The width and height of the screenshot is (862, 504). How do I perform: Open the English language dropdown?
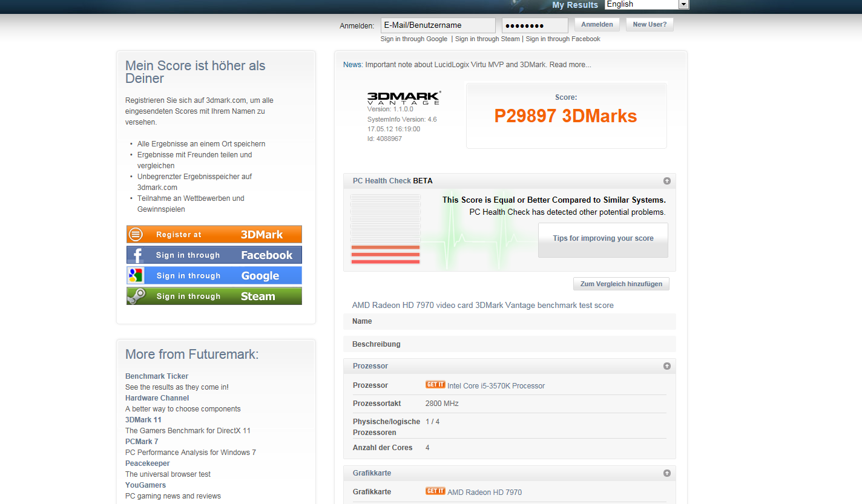pyautogui.click(x=646, y=4)
